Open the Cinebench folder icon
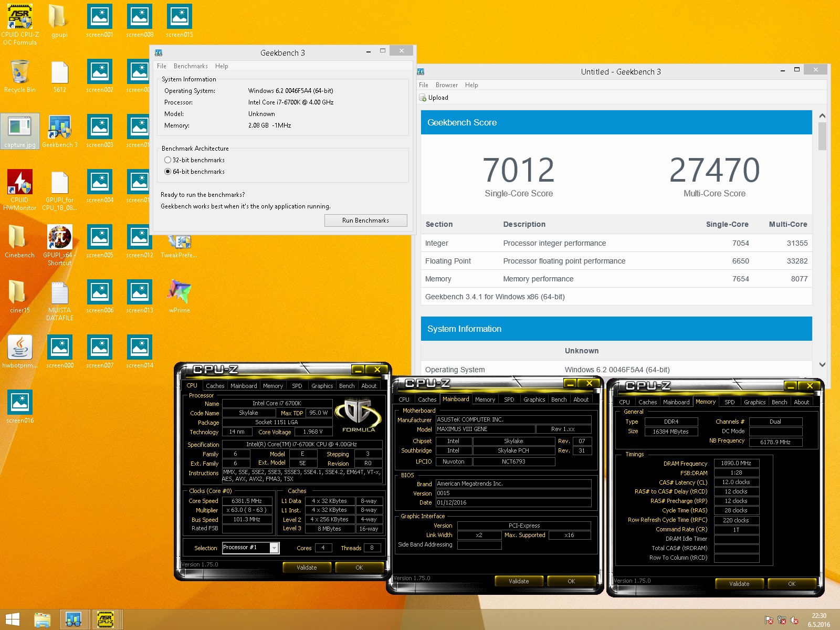The width and height of the screenshot is (840, 630). (x=20, y=241)
